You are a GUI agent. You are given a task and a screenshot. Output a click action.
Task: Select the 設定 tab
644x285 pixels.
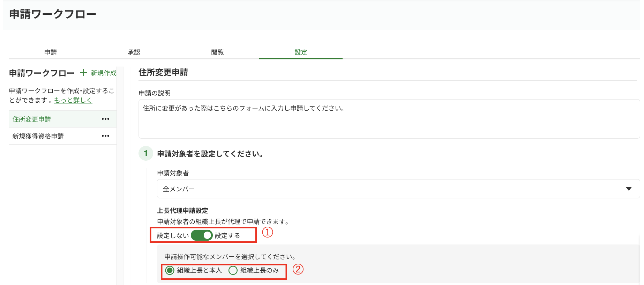[301, 52]
